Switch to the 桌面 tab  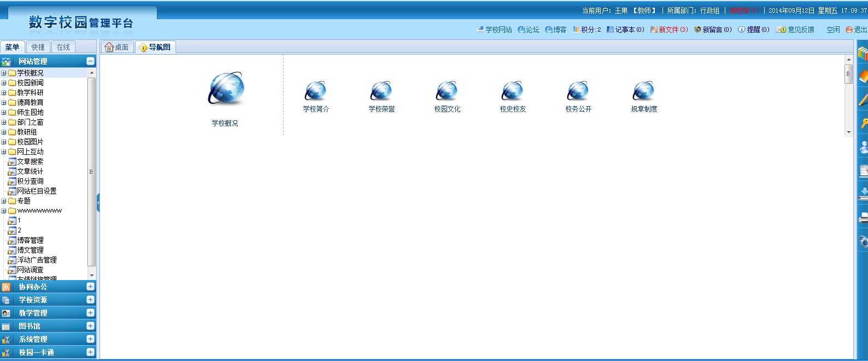[117, 48]
